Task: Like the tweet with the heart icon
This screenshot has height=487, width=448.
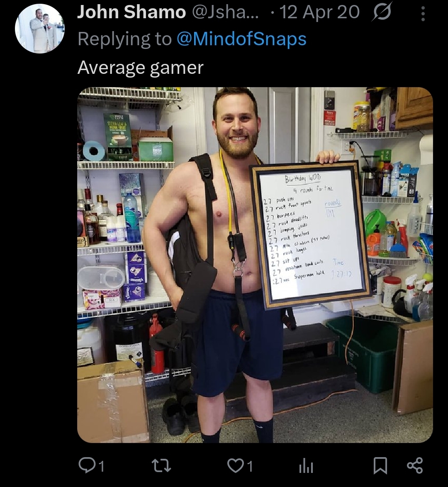Action: [x=236, y=465]
